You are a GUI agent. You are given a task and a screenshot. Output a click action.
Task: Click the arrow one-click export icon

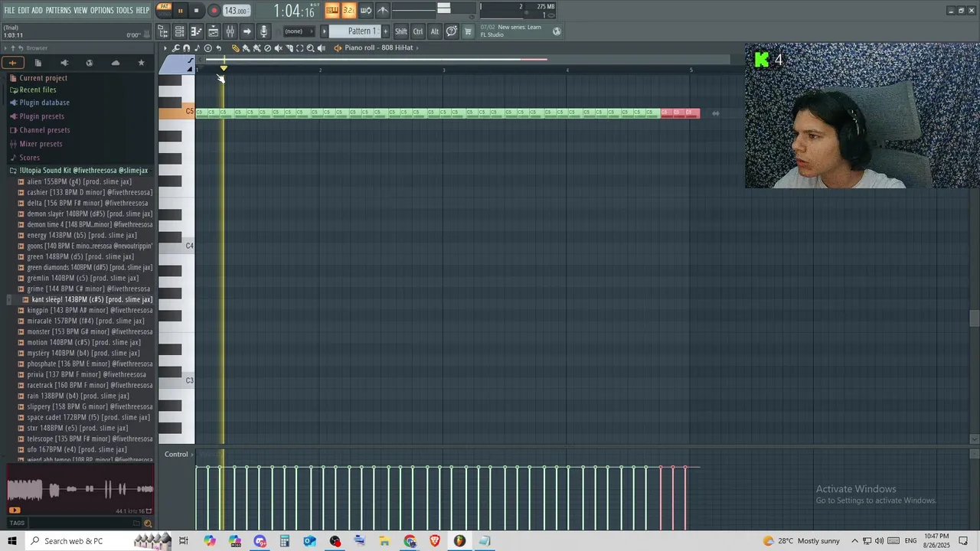(247, 31)
